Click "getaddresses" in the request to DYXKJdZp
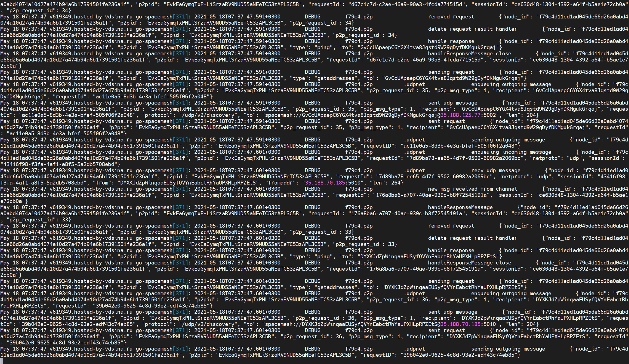Viewport: 629px width, 364px height. click(x=335, y=287)
